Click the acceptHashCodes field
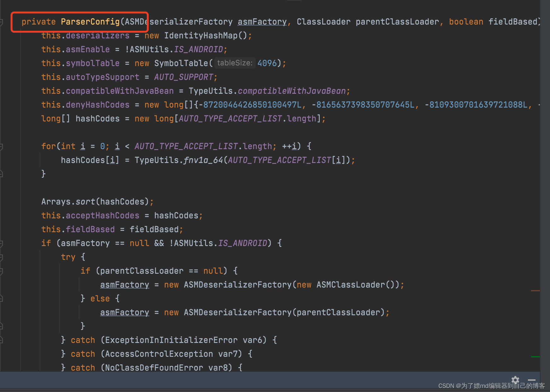The width and height of the screenshot is (550, 392). click(102, 216)
